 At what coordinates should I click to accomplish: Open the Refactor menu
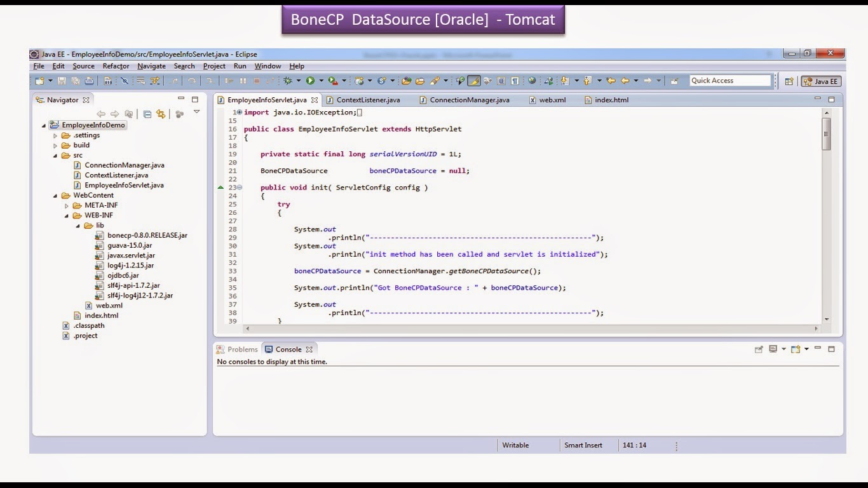click(x=116, y=66)
